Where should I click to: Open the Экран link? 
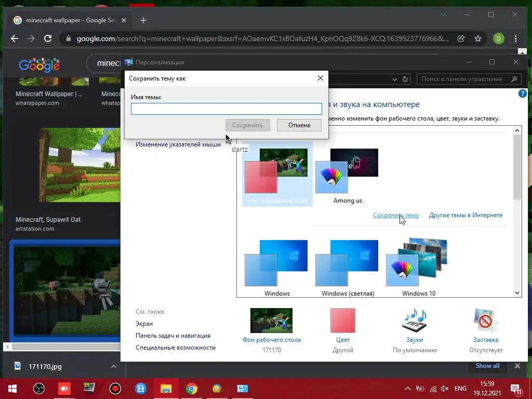tap(144, 324)
